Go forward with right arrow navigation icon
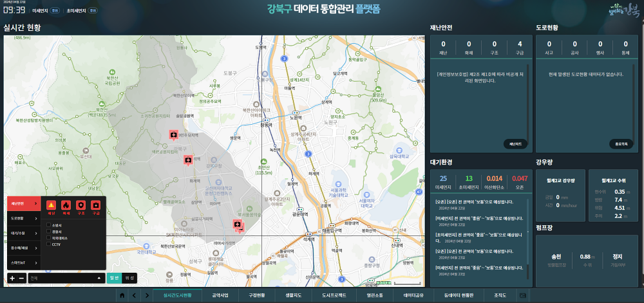 pyautogui.click(x=147, y=295)
